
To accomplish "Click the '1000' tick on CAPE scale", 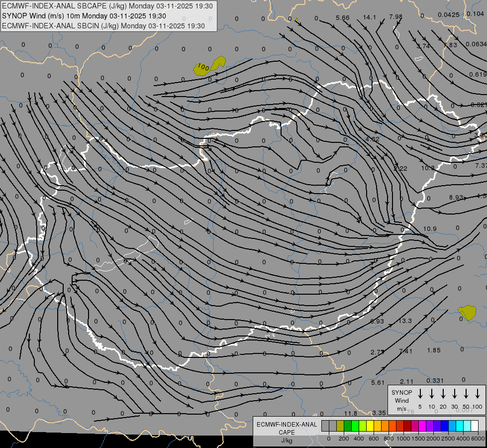I will [x=403, y=439].
